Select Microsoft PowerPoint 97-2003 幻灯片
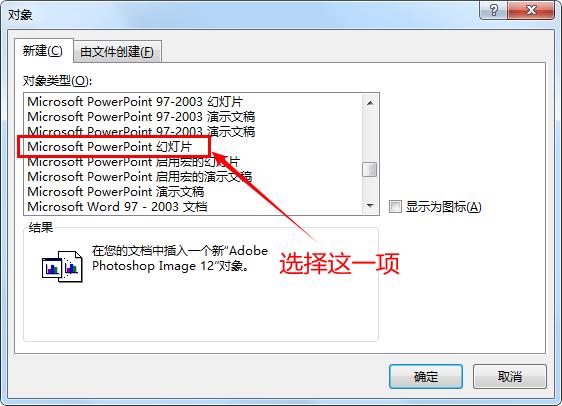The image size is (562, 406). [x=135, y=102]
